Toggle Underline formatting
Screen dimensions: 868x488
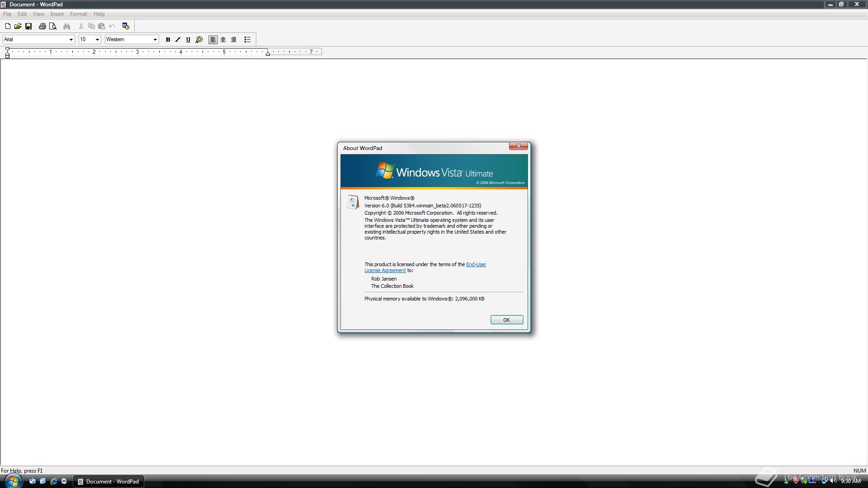(189, 40)
